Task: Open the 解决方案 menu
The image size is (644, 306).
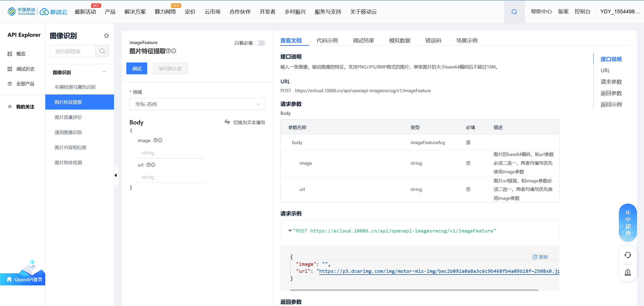Action: pos(135,12)
